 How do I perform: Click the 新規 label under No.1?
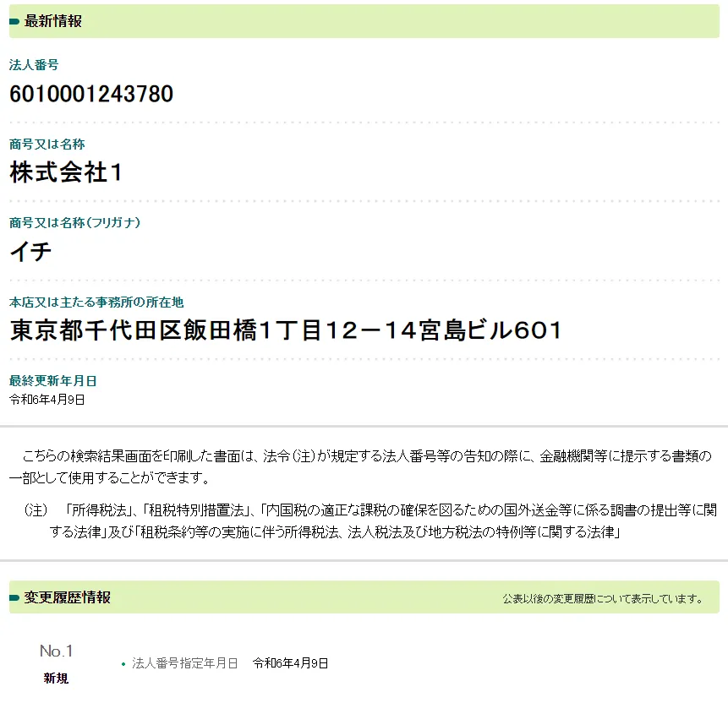pos(57,678)
